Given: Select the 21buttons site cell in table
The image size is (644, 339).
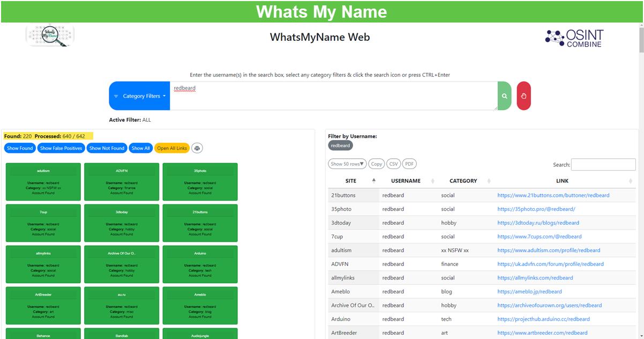Looking at the screenshot, I should click(x=354, y=195).
